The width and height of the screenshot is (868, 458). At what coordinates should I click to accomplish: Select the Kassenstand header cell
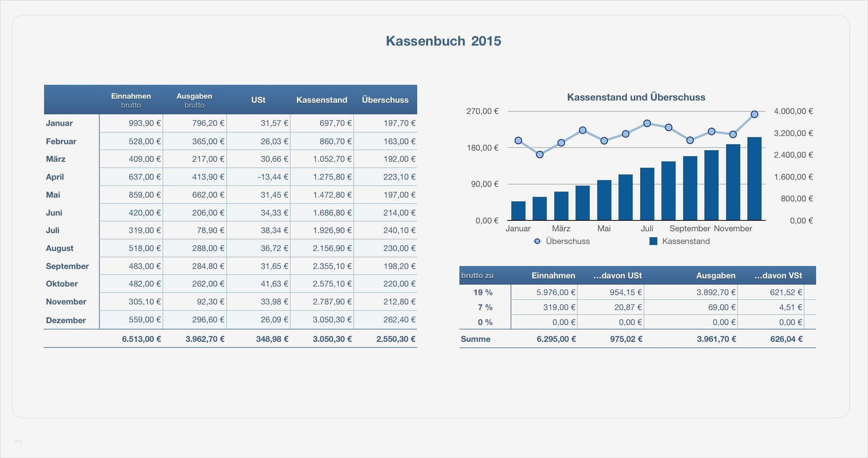(x=322, y=99)
